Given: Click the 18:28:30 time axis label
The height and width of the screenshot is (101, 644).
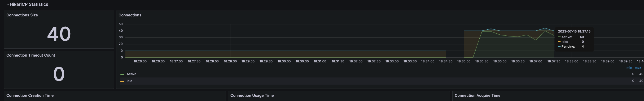Looking at the screenshot, I should (230, 61).
